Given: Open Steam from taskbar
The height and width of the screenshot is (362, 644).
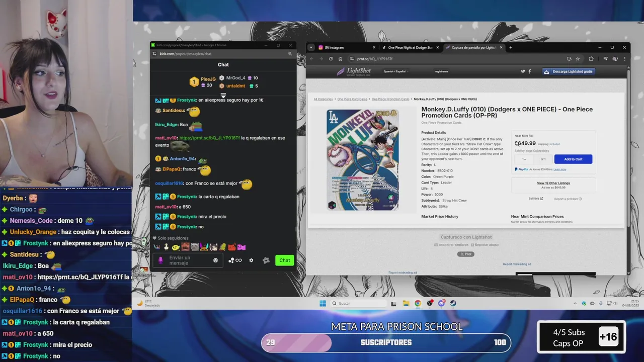Looking at the screenshot, I should [453, 303].
